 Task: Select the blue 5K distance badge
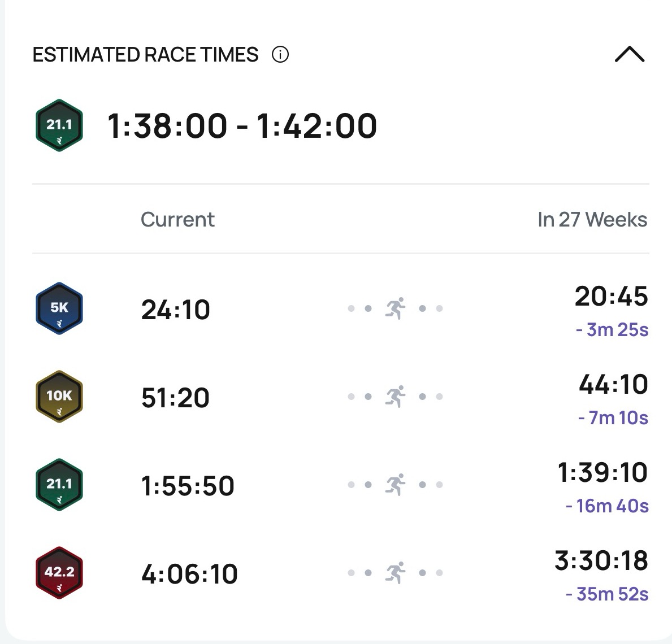(x=59, y=308)
